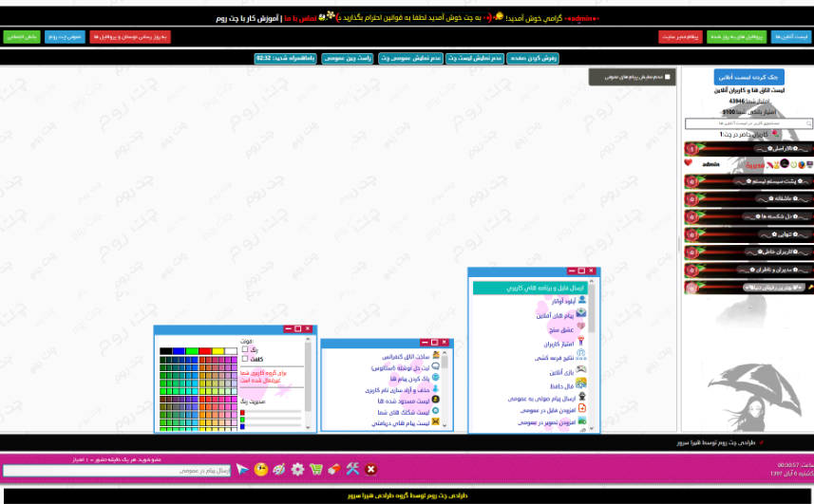Viewport: 814px width, 504px height.
Task: Select the blocked users list entry (لیست مسدود شده ها)
Action: pos(404,401)
